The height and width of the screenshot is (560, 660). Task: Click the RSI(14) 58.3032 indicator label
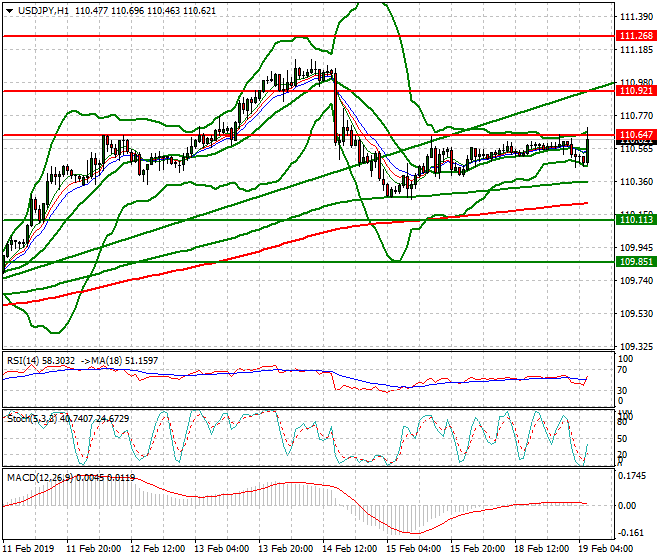41,361
